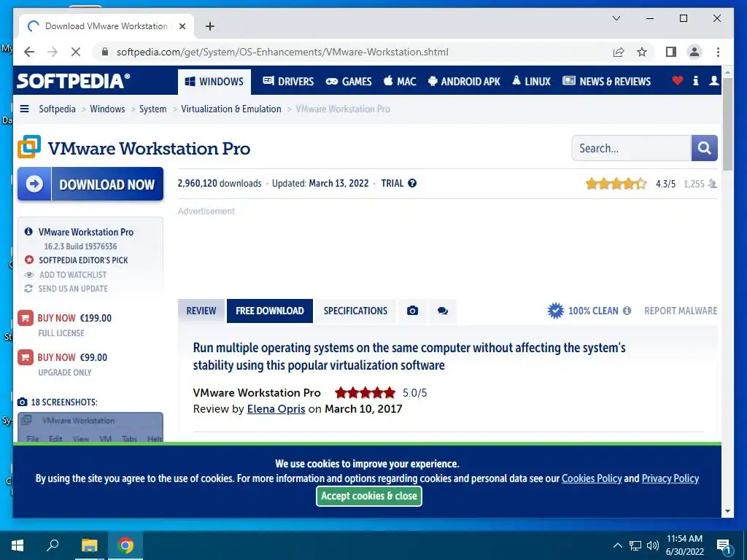Click the 'Virtualization & Emulation' breadcrumb
The height and width of the screenshot is (560, 747).
(231, 109)
